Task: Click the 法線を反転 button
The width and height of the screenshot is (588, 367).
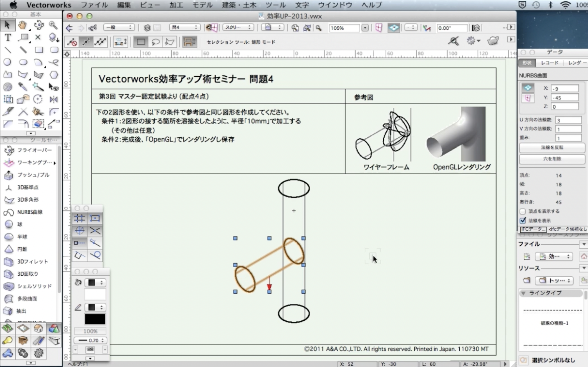Action: (x=552, y=148)
